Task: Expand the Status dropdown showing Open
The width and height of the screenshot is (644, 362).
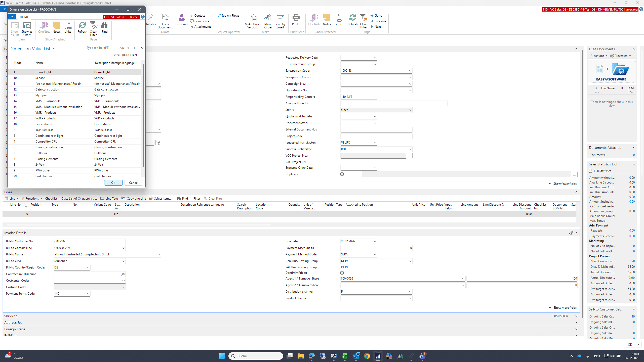Action: point(410,110)
